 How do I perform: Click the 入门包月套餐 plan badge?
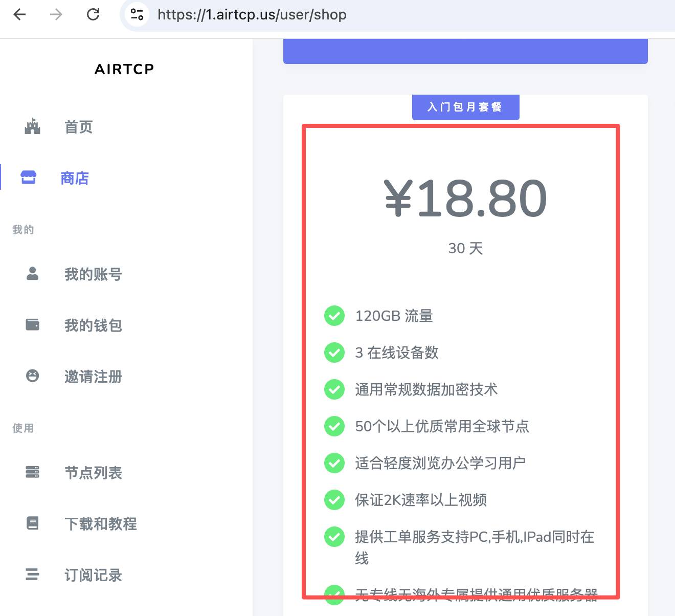click(465, 107)
